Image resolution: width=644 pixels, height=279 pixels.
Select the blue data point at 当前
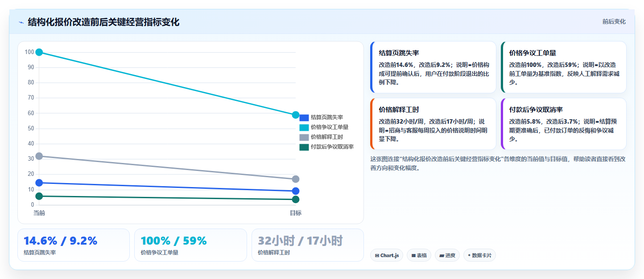click(x=39, y=183)
